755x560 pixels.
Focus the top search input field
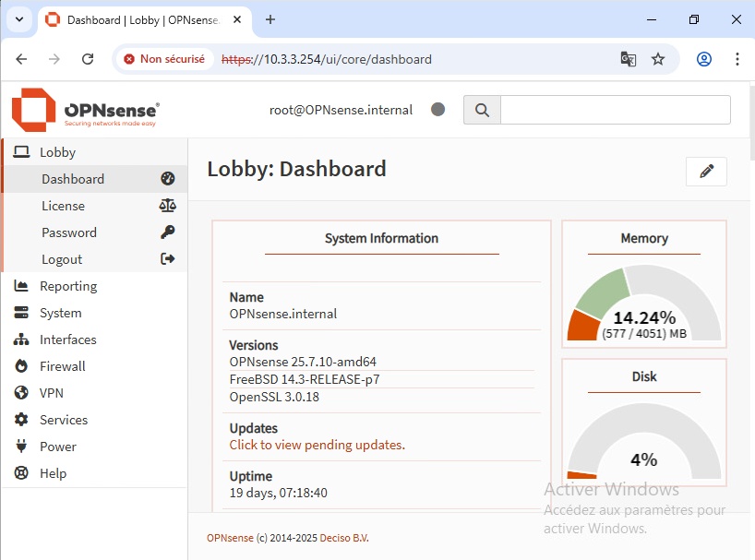point(616,110)
